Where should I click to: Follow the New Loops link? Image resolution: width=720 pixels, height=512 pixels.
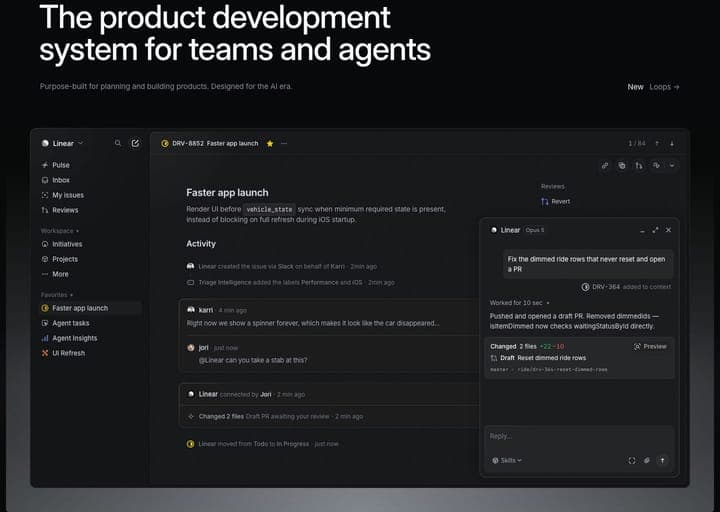coord(653,87)
